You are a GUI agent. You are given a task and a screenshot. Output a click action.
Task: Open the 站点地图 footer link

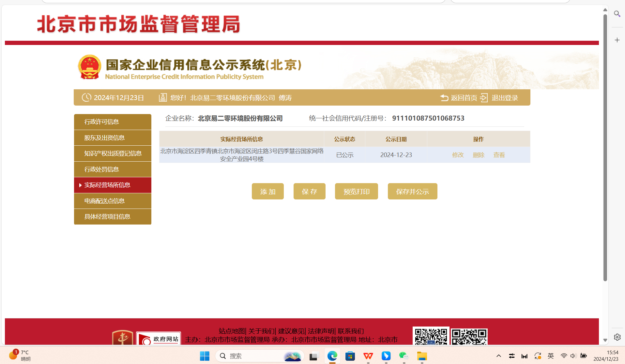point(232,331)
